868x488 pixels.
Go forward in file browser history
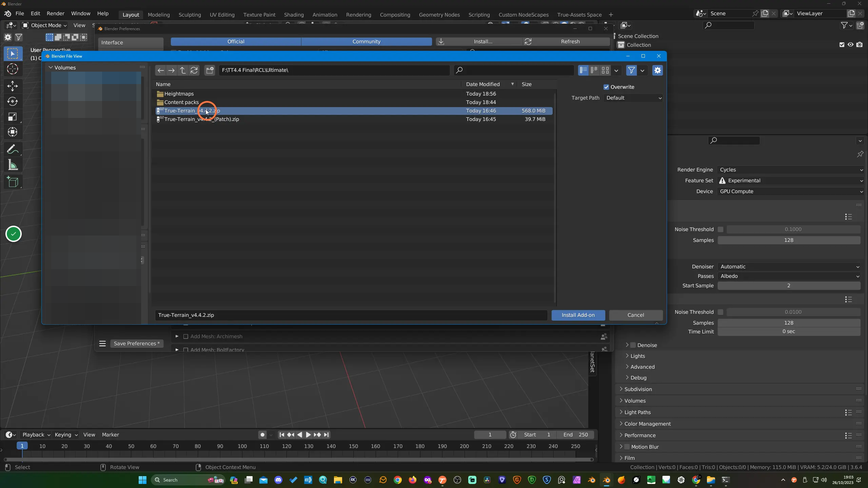pos(172,70)
